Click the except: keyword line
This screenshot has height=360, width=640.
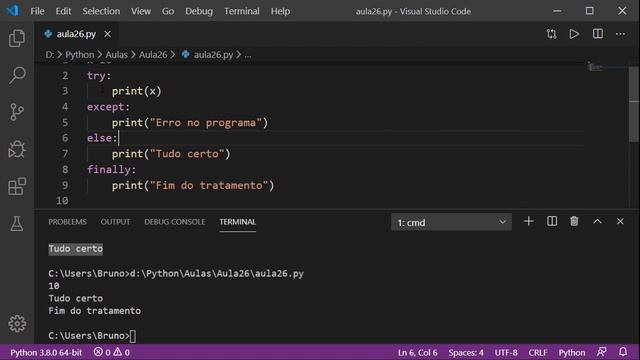pyautogui.click(x=108, y=107)
